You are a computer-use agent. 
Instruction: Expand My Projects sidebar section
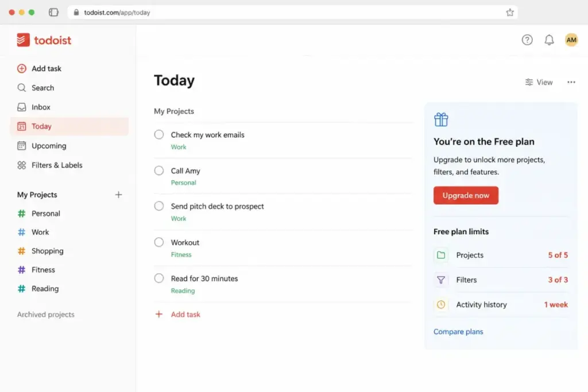[x=37, y=195]
